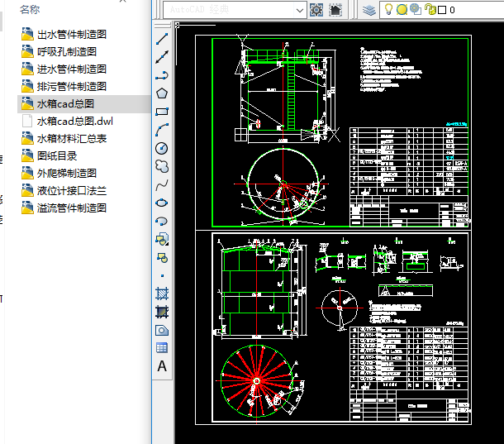Select file 外爬梯制造图
Screen dimensions: 504x444
[67, 174]
